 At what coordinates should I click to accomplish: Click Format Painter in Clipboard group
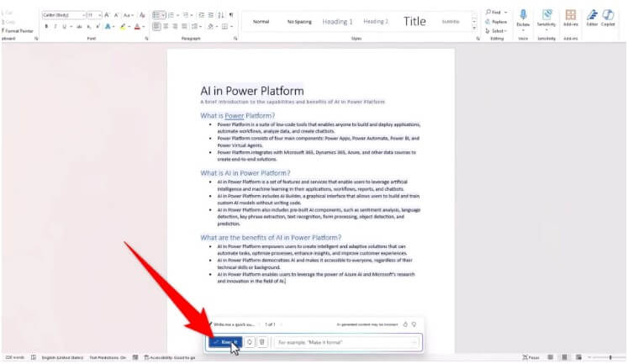point(18,31)
